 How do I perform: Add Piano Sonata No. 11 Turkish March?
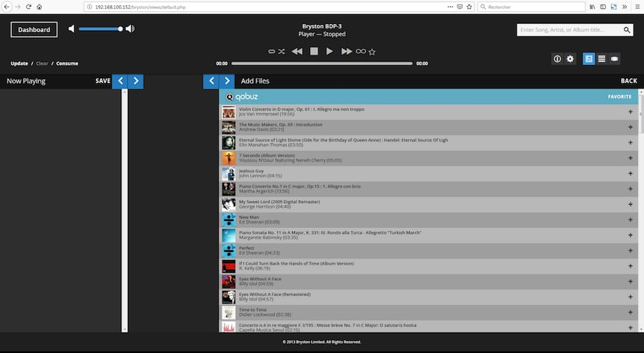tap(630, 235)
